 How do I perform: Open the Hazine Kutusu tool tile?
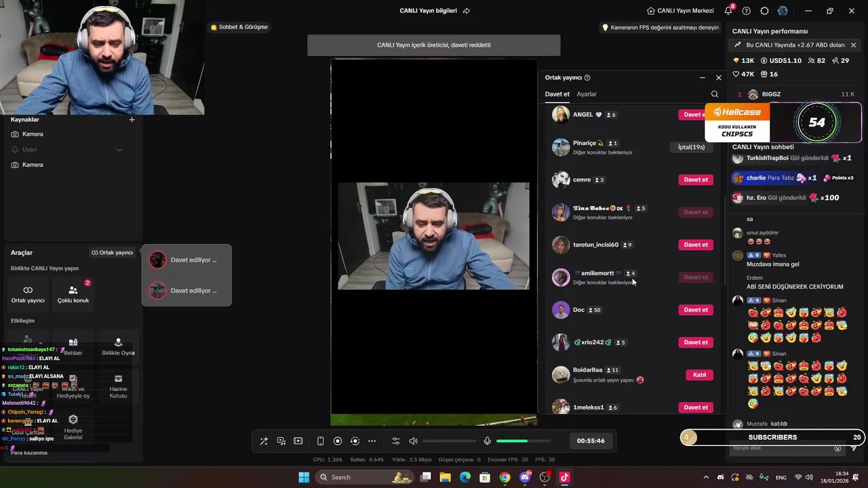118,386
